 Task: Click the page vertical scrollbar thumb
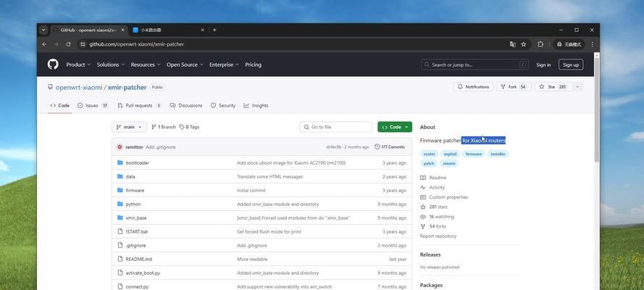(597, 110)
